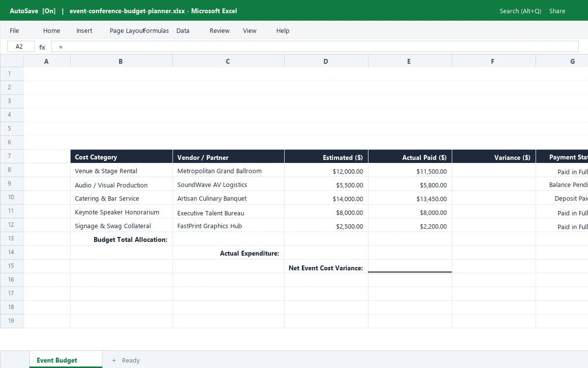Viewport: 588px width, 368px height.
Task: Select the $12,000.00 estimated cell
Action: [326, 170]
